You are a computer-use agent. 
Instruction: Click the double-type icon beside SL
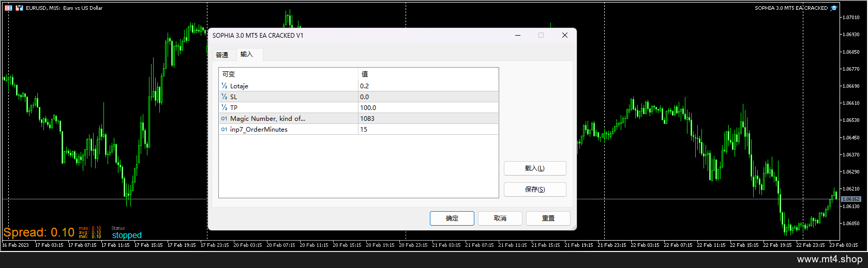coord(224,97)
